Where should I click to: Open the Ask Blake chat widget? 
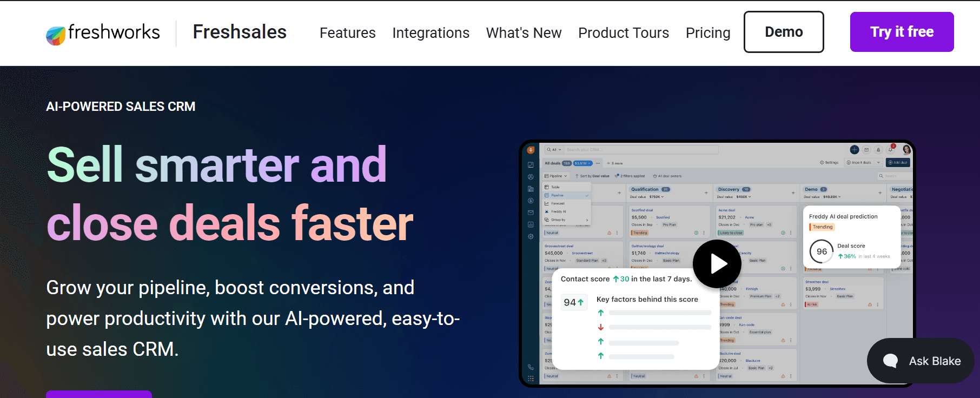(921, 361)
